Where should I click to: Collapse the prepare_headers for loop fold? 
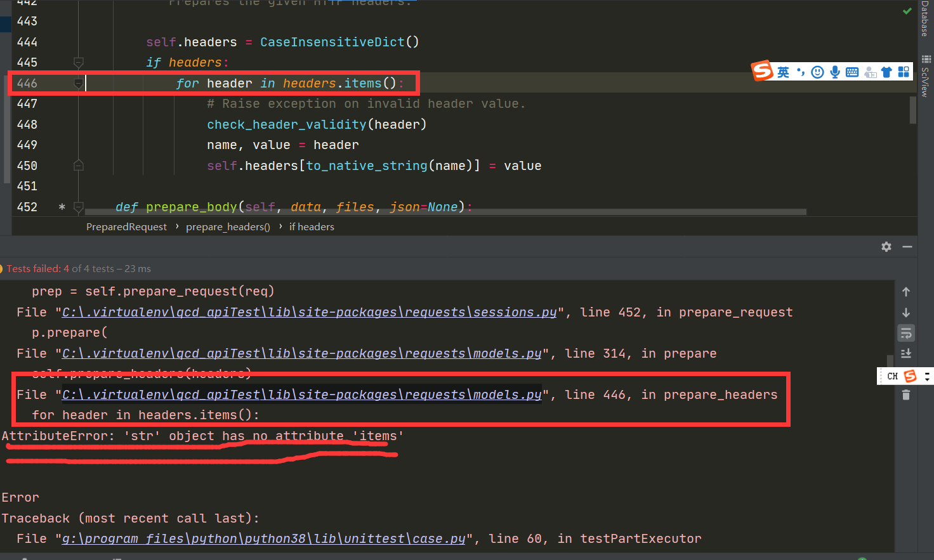click(79, 83)
